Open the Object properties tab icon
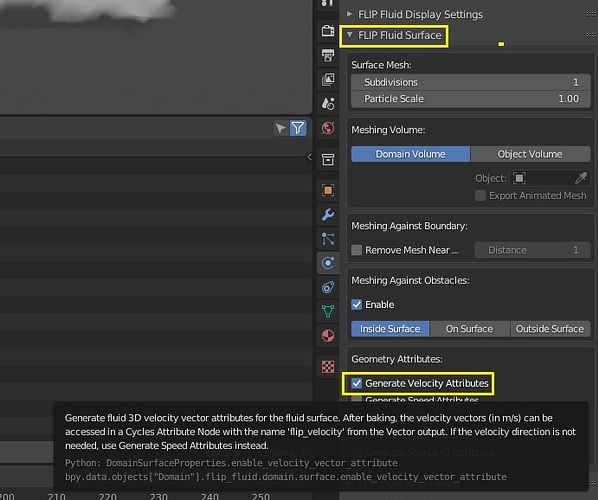The width and height of the screenshot is (598, 500). click(x=328, y=190)
